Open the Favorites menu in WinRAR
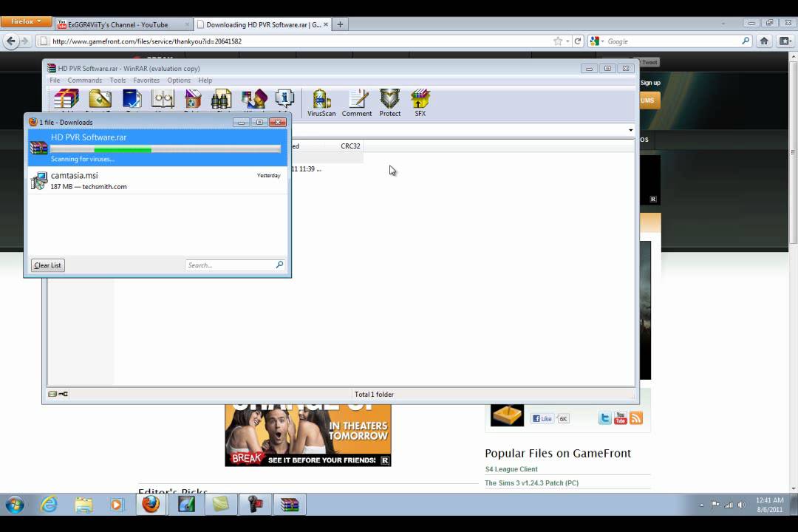The width and height of the screenshot is (798, 532). 146,81
